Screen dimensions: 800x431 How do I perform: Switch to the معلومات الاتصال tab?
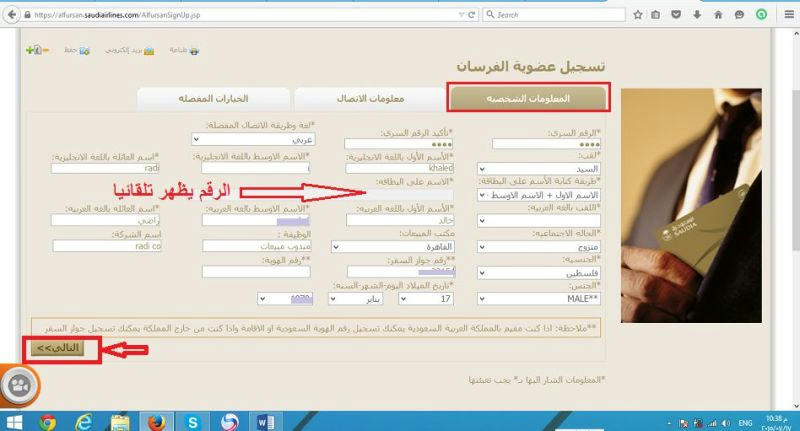click(370, 98)
